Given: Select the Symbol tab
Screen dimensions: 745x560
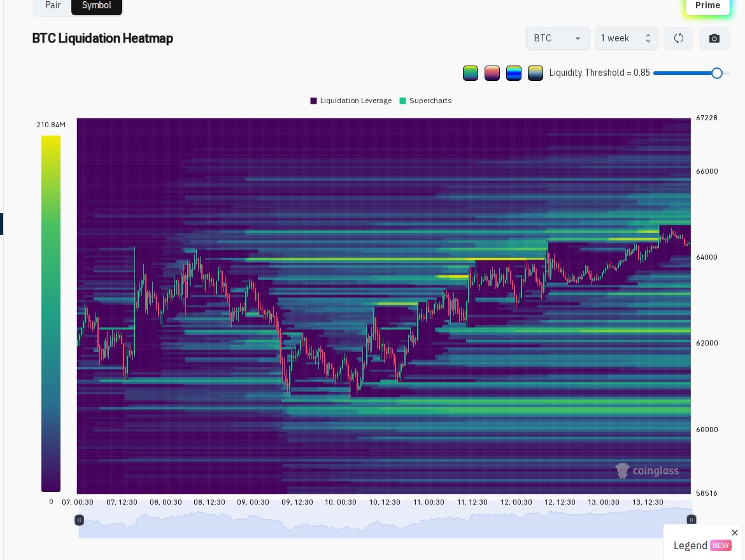Looking at the screenshot, I should point(96,6).
